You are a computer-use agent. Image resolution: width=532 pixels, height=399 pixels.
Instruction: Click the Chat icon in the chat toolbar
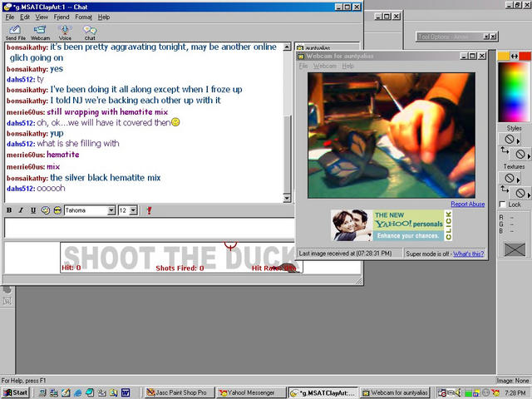click(90, 33)
